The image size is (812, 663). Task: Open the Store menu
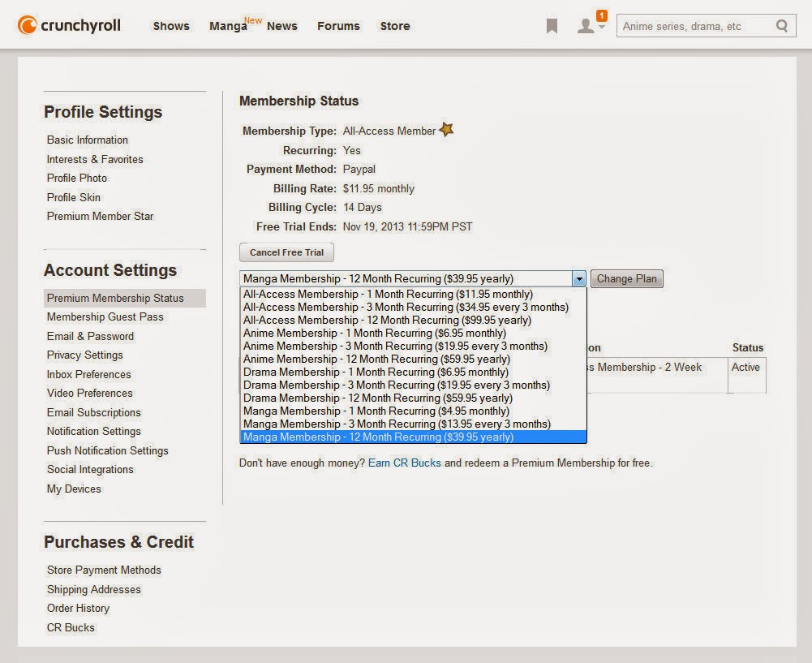[395, 26]
